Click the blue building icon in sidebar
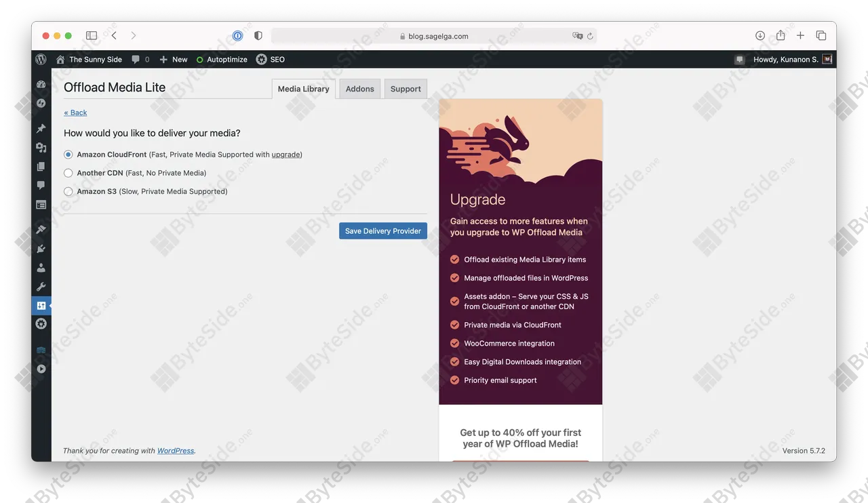This screenshot has height=503, width=868. pos(41,350)
